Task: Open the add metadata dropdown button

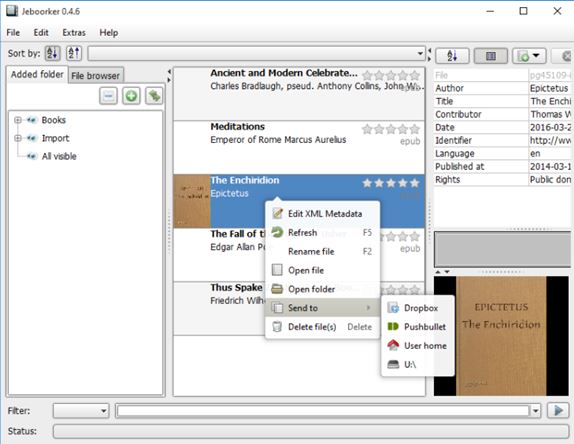Action: pos(529,56)
